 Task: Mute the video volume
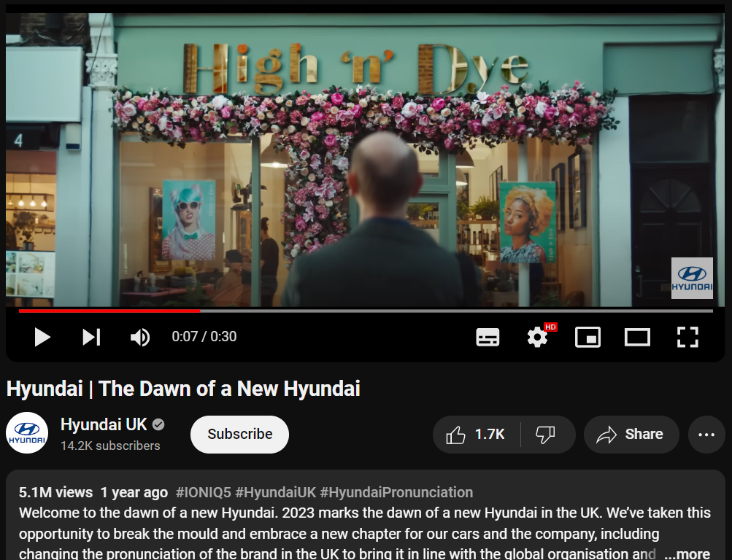140,337
